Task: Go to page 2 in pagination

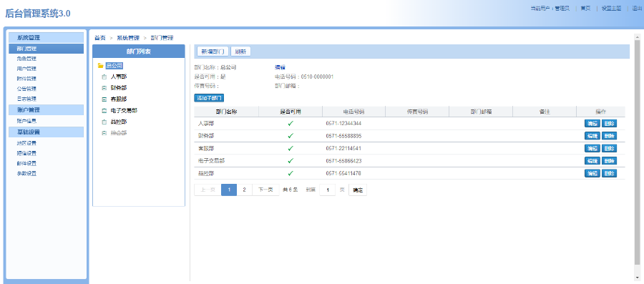Action: [245, 190]
